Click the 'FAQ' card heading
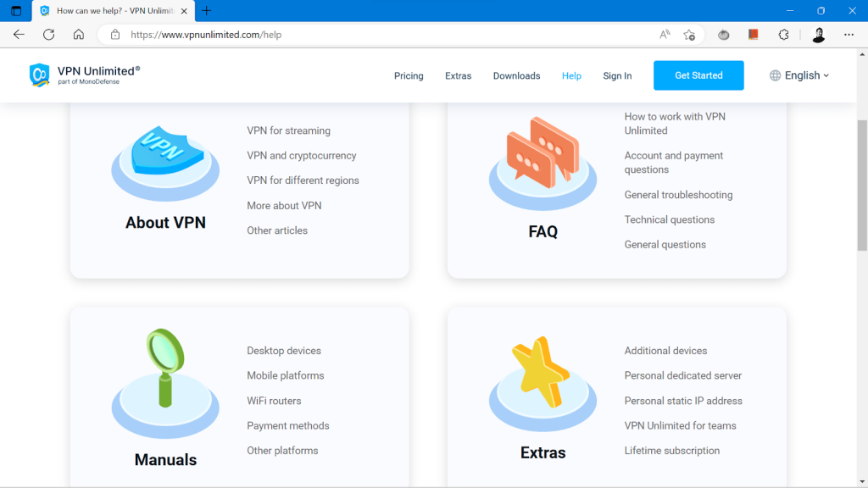The width and height of the screenshot is (868, 488). click(542, 231)
